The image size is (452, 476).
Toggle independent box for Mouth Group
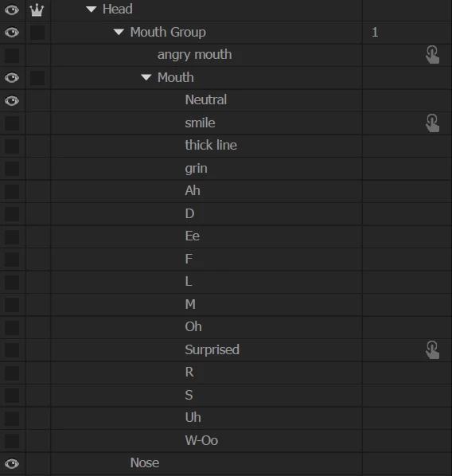click(37, 33)
